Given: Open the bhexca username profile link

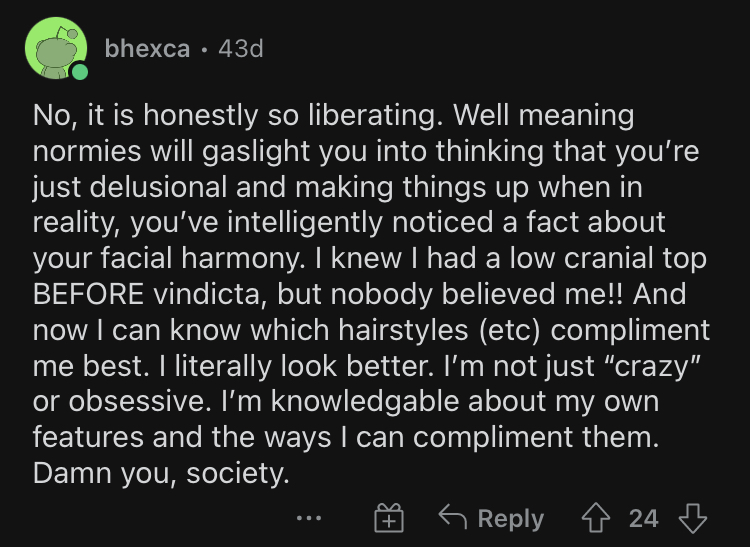Looking at the screenshot, I should pyautogui.click(x=147, y=48).
